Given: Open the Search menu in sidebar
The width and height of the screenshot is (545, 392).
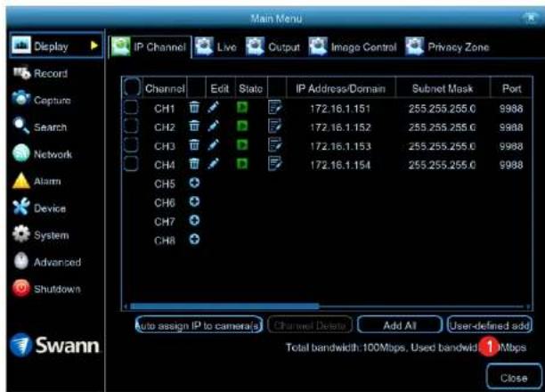Looking at the screenshot, I should point(39,127).
